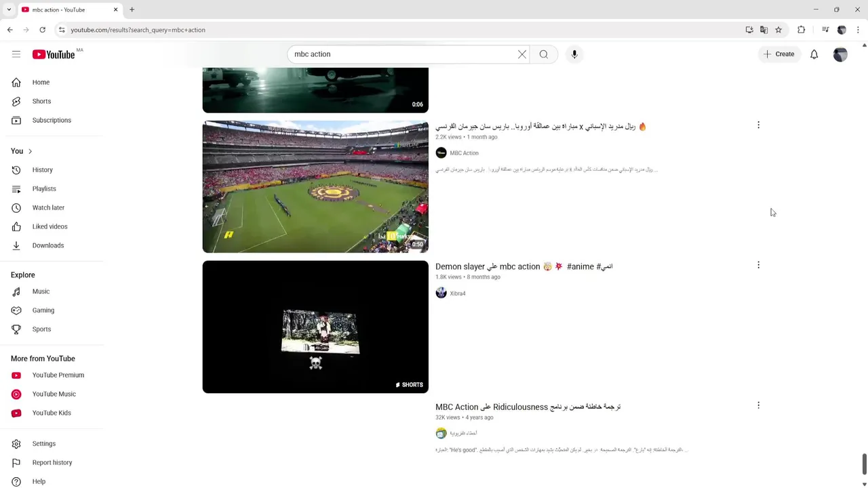Translate this page icon in address bar
868x488 pixels.
[764, 30]
